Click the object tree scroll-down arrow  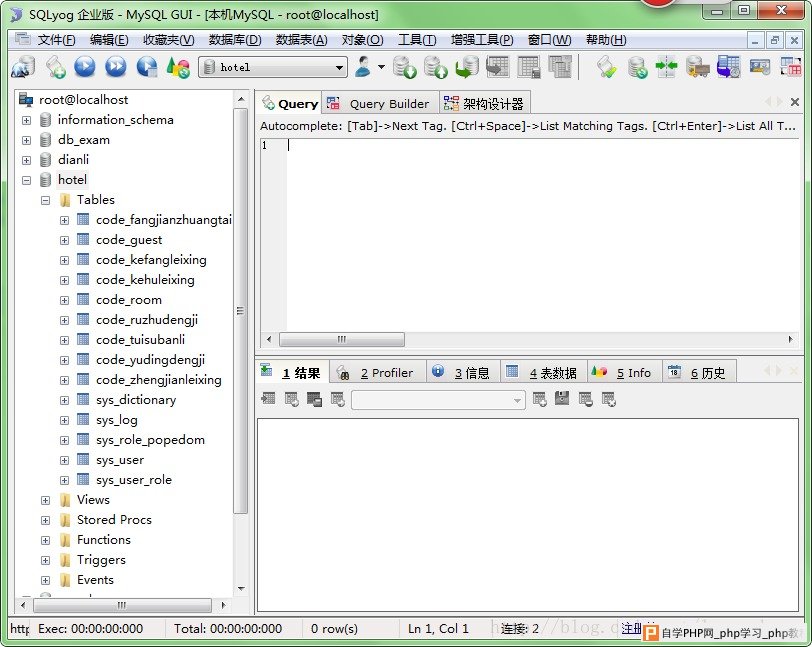tap(241, 588)
